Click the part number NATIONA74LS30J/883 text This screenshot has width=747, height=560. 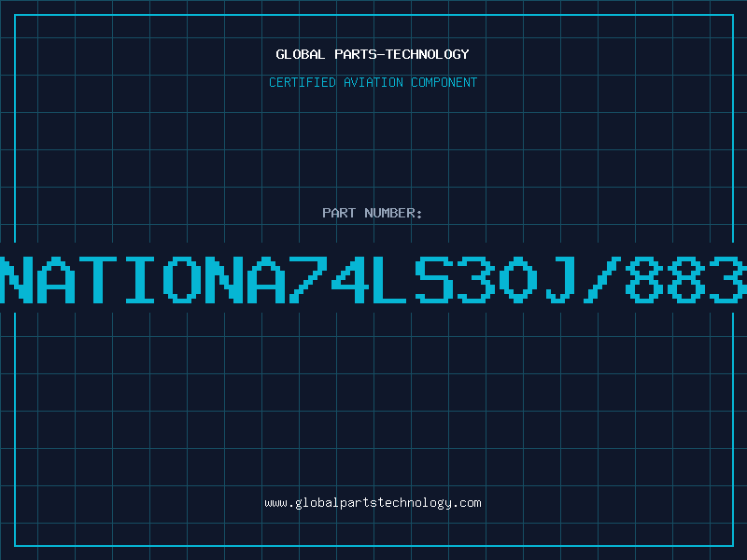[373, 279]
